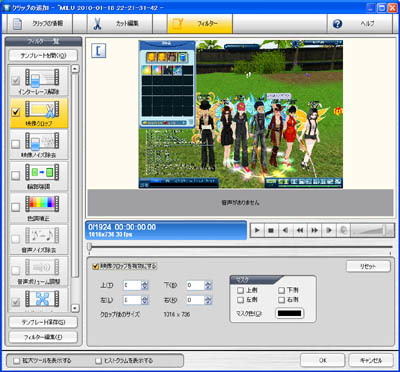Viewport: 400px width, 372px height.
Task: Play the clip preview
Action: [257, 230]
